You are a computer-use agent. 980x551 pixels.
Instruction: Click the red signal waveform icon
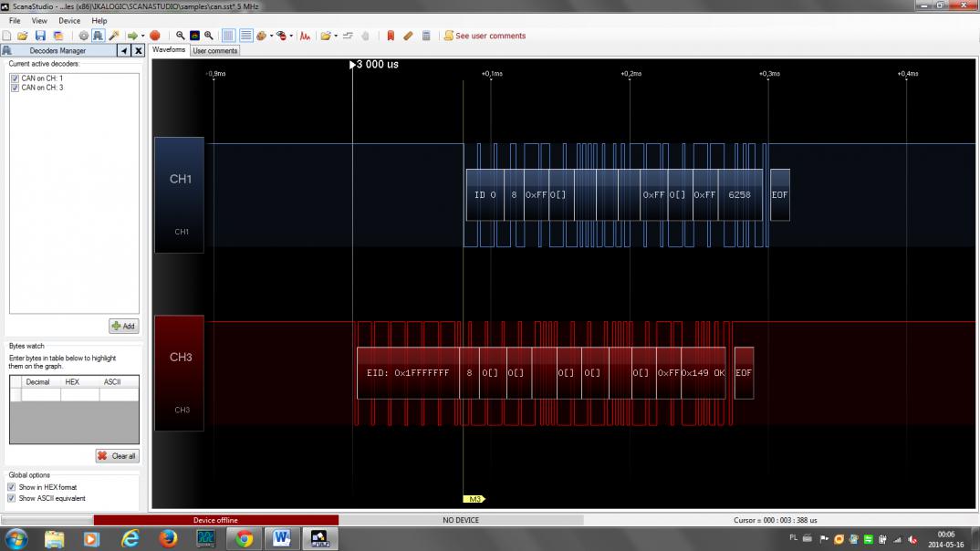pyautogui.click(x=306, y=36)
